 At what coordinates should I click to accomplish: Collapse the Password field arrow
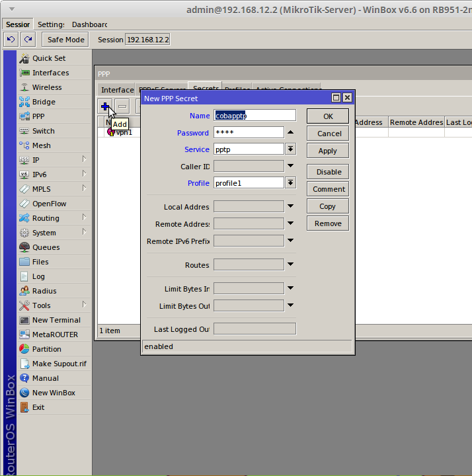click(290, 132)
